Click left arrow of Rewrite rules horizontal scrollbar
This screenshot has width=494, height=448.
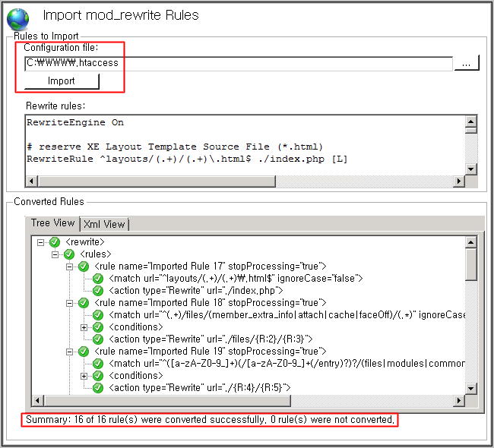31,181
